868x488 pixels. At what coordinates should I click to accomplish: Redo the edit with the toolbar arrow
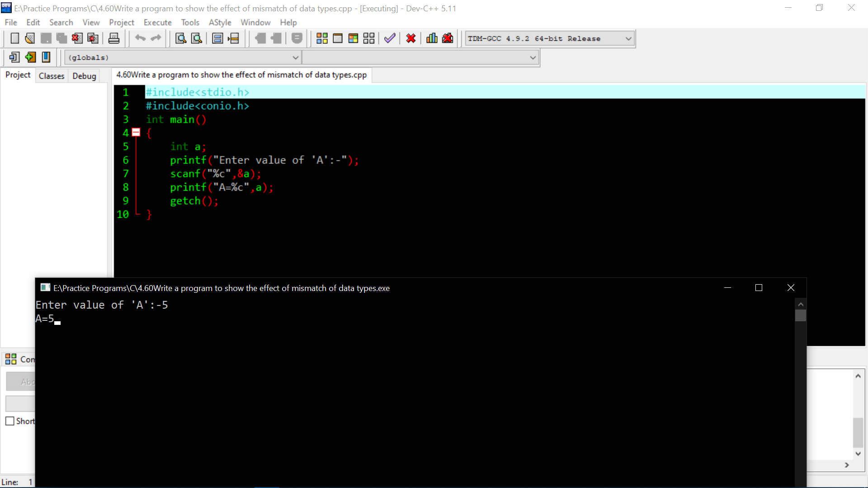click(x=156, y=38)
